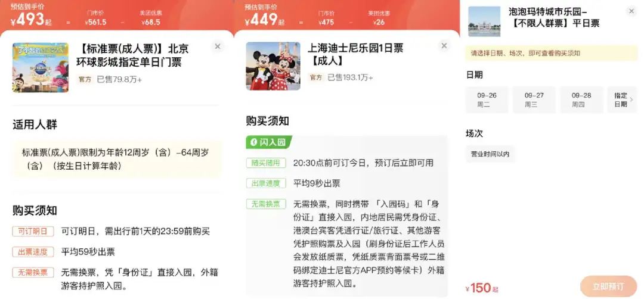Image resolution: width=644 pixels, height=299 pixels.
Task: Close the Shanghai Disneyland ticket panel
Action: [x=444, y=45]
